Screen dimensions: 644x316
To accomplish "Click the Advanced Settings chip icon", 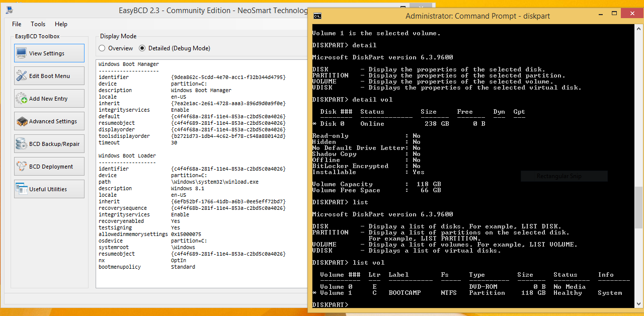I will [x=22, y=121].
